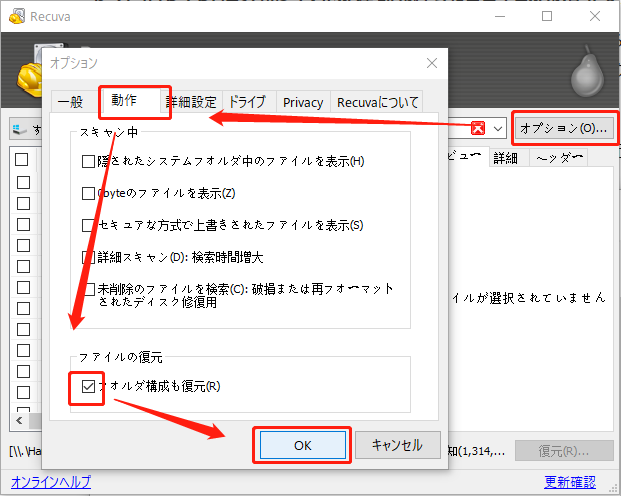
Task: Open the drive selector with Windows icon
Action: [25, 129]
